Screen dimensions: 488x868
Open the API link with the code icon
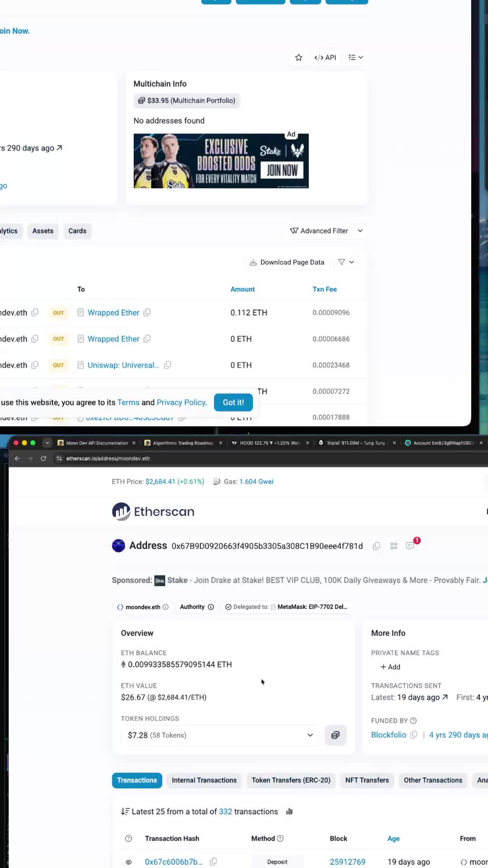pos(325,57)
